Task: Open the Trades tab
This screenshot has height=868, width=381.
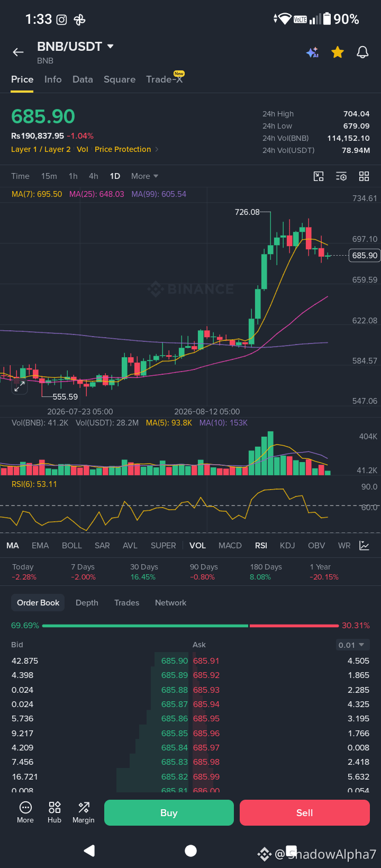Action: click(127, 603)
